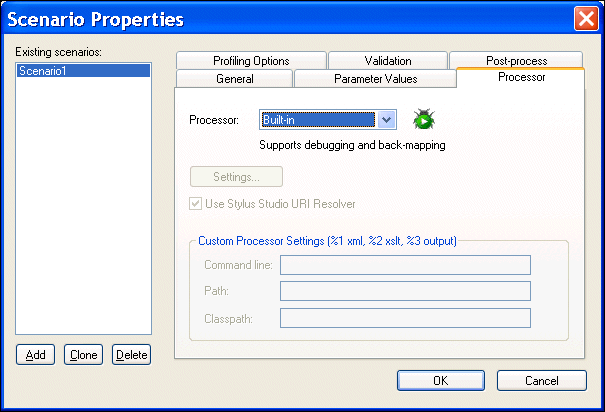Click the Command line input field
The height and width of the screenshot is (412, 605).
(405, 265)
